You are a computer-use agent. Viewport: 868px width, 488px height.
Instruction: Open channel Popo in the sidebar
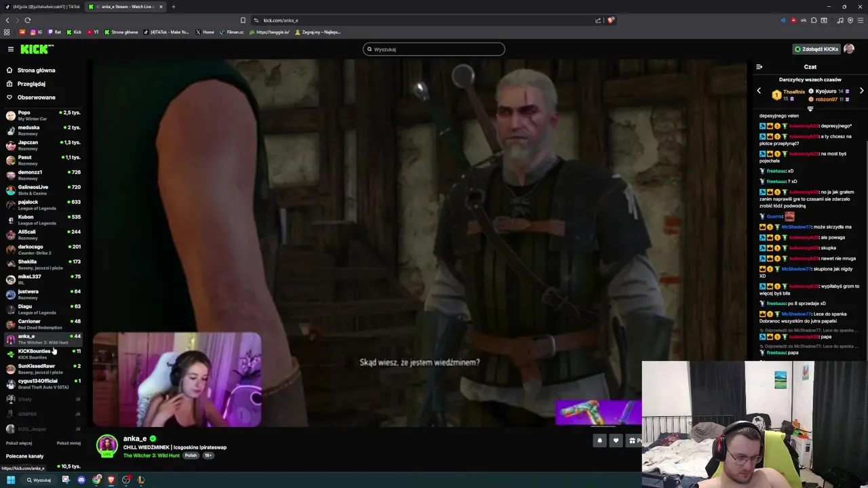42,115
